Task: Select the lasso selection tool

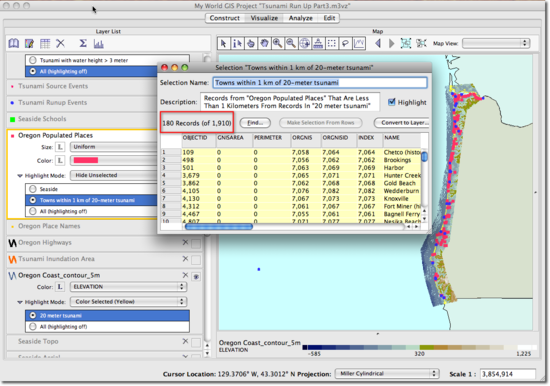Action: click(345, 43)
